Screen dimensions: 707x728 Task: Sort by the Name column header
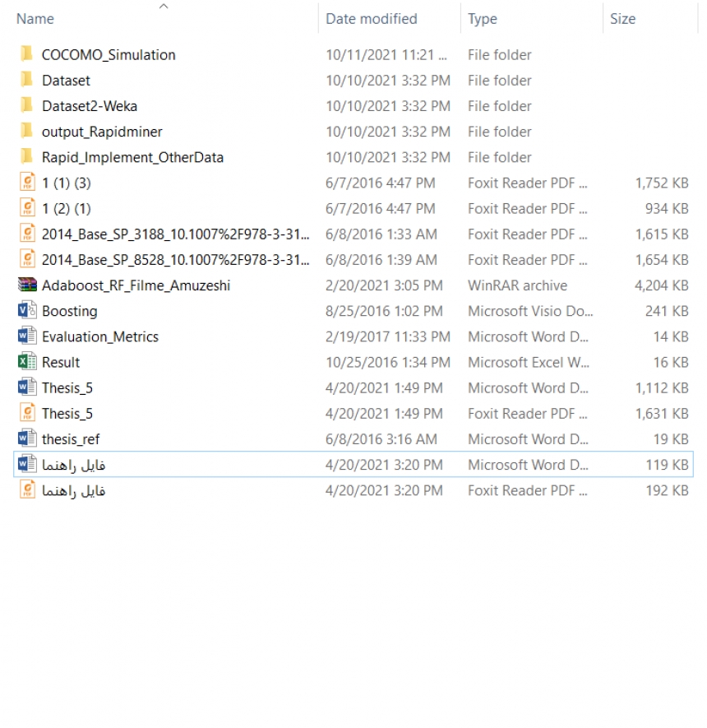click(x=35, y=19)
